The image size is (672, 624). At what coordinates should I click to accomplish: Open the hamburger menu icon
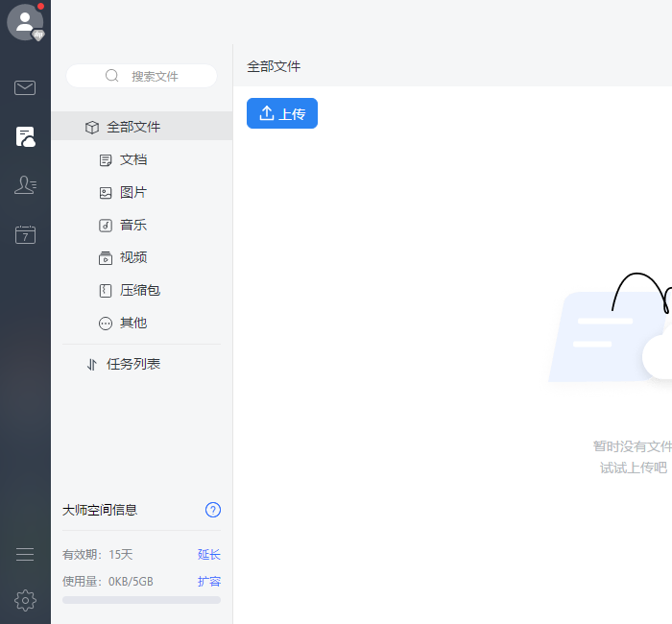[x=25, y=554]
